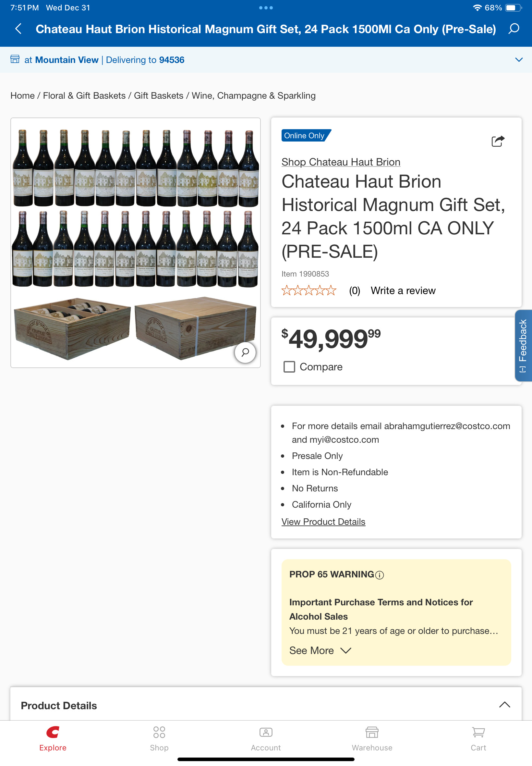
Task: Collapse the Product Details section
Action: point(504,705)
